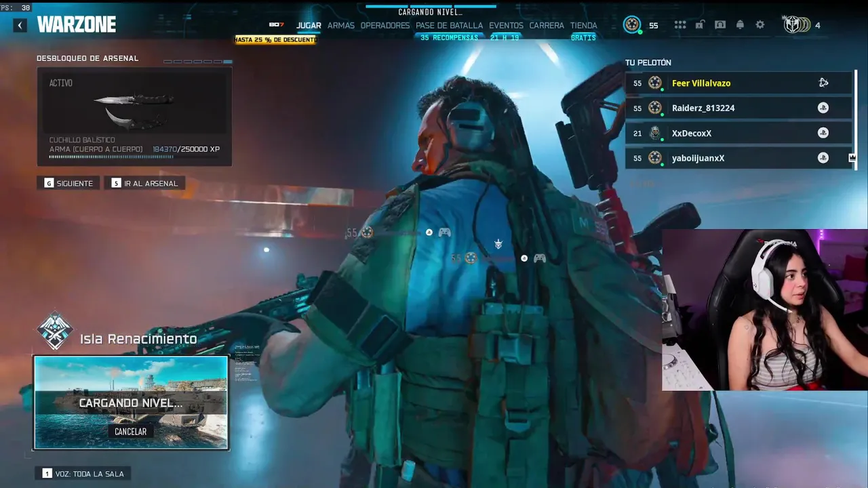Select squad member Feer Villalvazo
The height and width of the screenshot is (488, 868).
pos(738,83)
